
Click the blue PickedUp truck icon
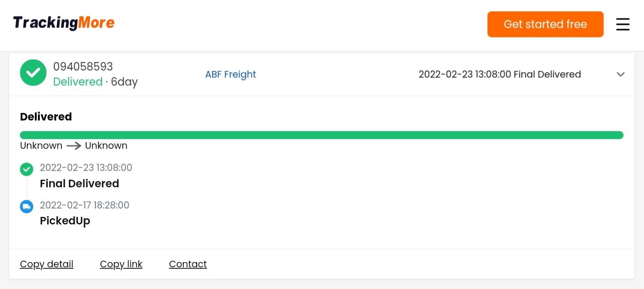click(x=27, y=207)
